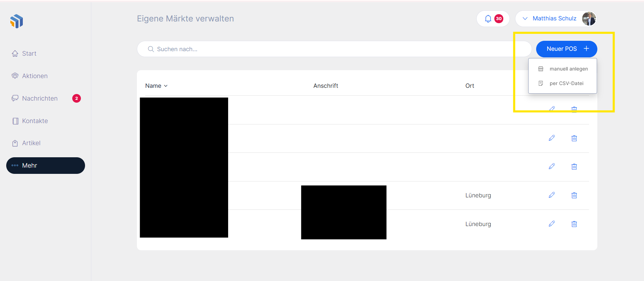Delete the first Lüneburg market entry
The width and height of the screenshot is (644, 281).
coord(574,195)
